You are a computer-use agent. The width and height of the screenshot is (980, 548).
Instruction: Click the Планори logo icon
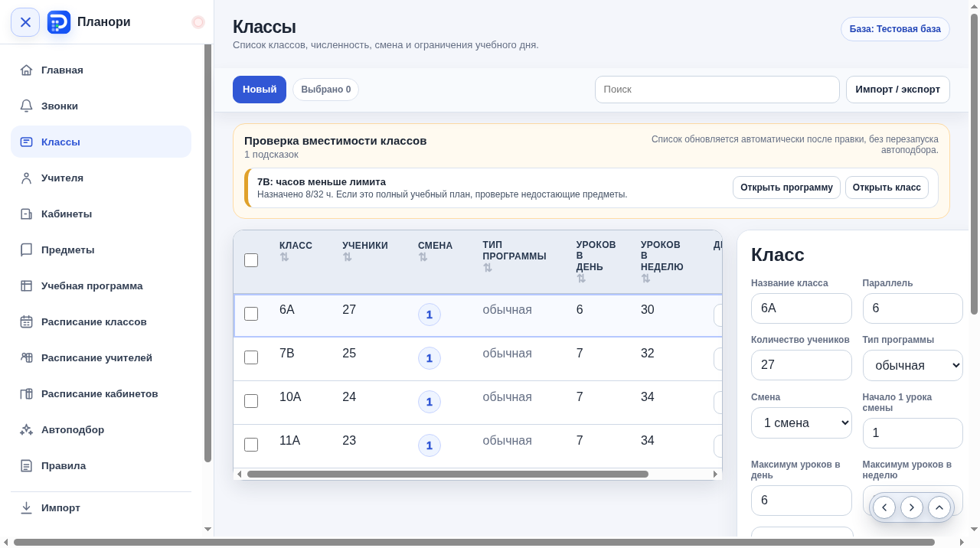point(59,22)
